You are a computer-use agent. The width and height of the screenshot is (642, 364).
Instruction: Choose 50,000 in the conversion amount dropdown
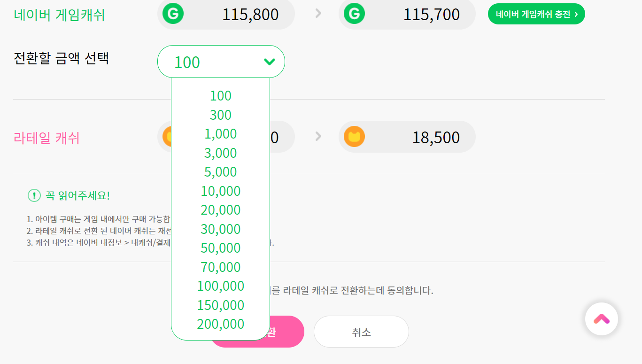click(221, 248)
